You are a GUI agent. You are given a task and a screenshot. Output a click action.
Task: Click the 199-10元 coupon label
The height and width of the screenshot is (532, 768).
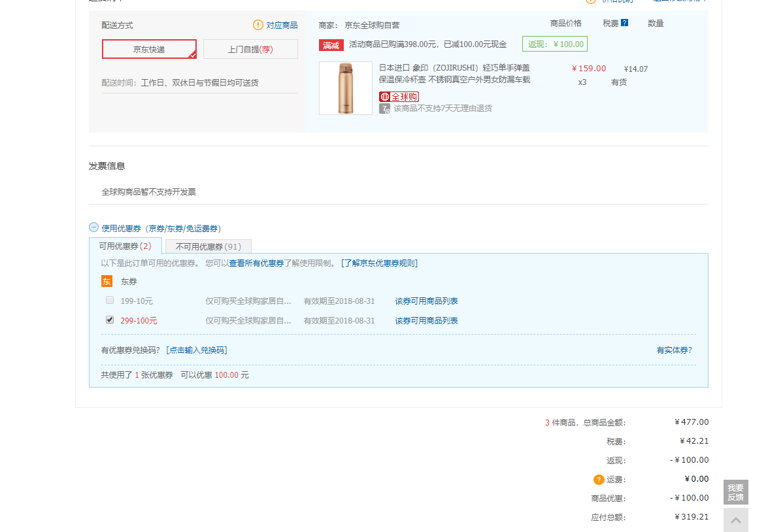click(x=137, y=301)
